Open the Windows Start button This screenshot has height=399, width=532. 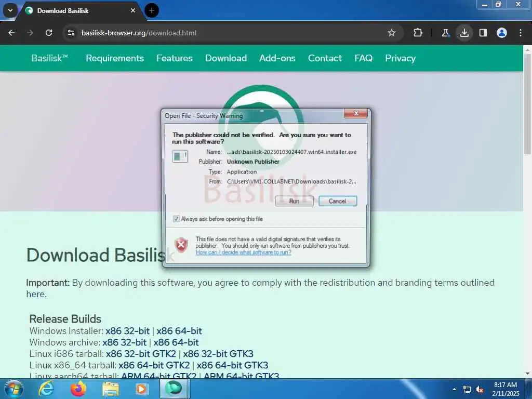14,389
